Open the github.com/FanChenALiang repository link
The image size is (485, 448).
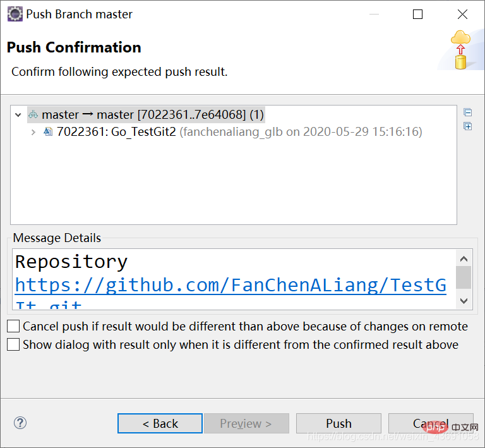pos(231,285)
